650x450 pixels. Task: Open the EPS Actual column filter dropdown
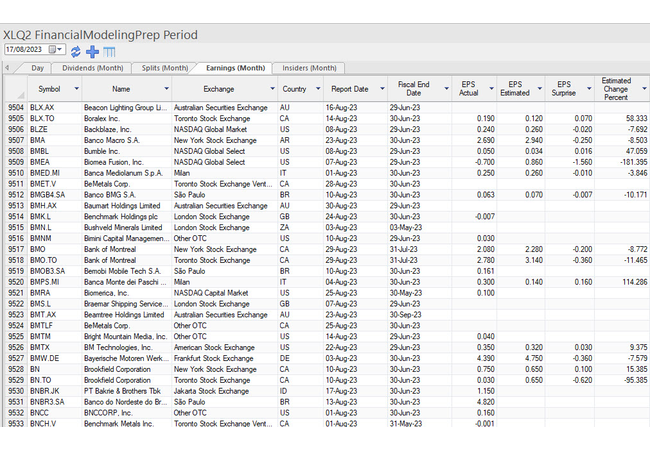pos(491,89)
